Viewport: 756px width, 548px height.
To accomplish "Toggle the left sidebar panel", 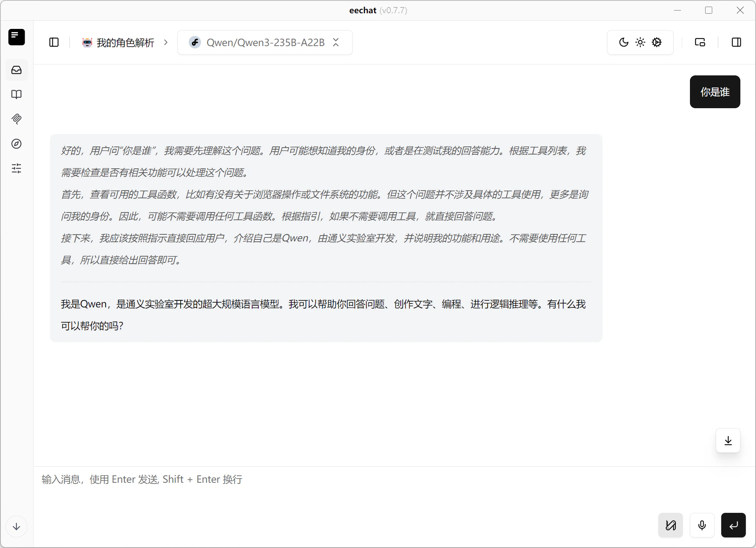I will click(54, 42).
